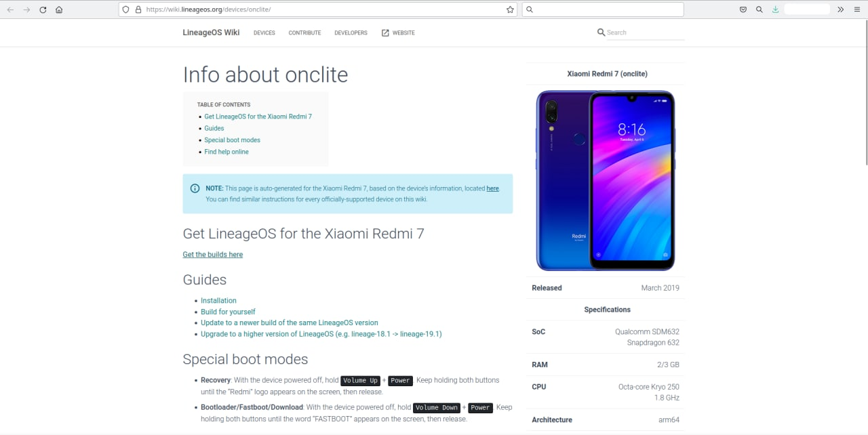Open the CONTRIBUTE menu
The image size is (868, 435).
point(304,33)
